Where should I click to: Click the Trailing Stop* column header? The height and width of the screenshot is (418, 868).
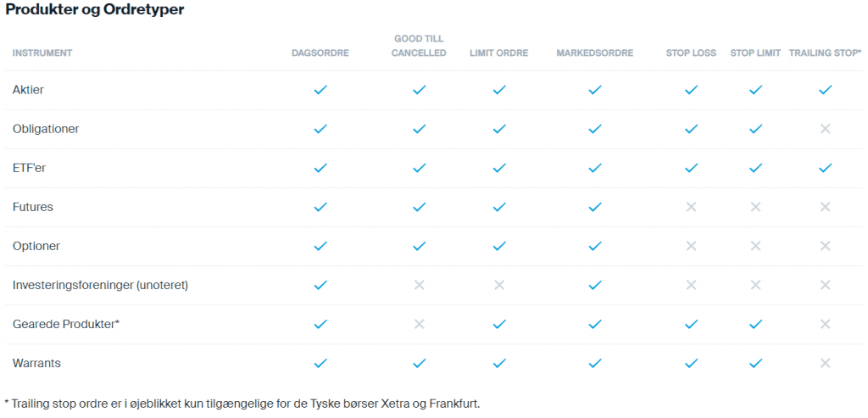click(x=825, y=53)
